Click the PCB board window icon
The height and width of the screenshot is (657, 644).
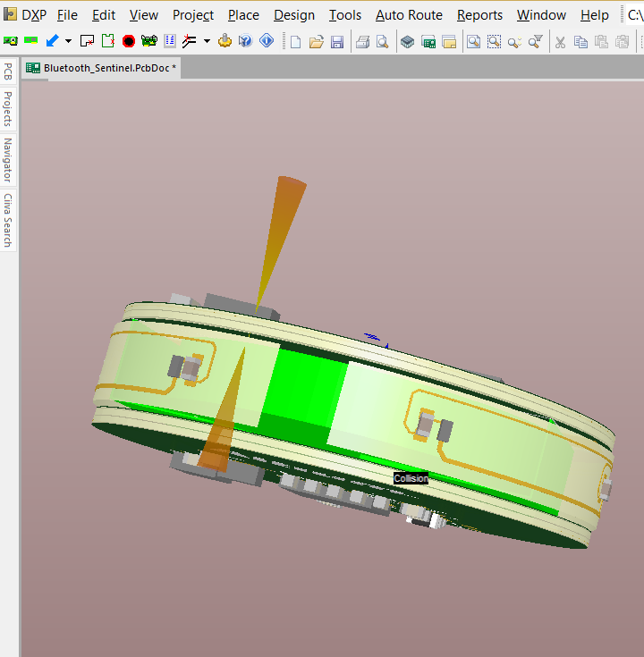(428, 42)
